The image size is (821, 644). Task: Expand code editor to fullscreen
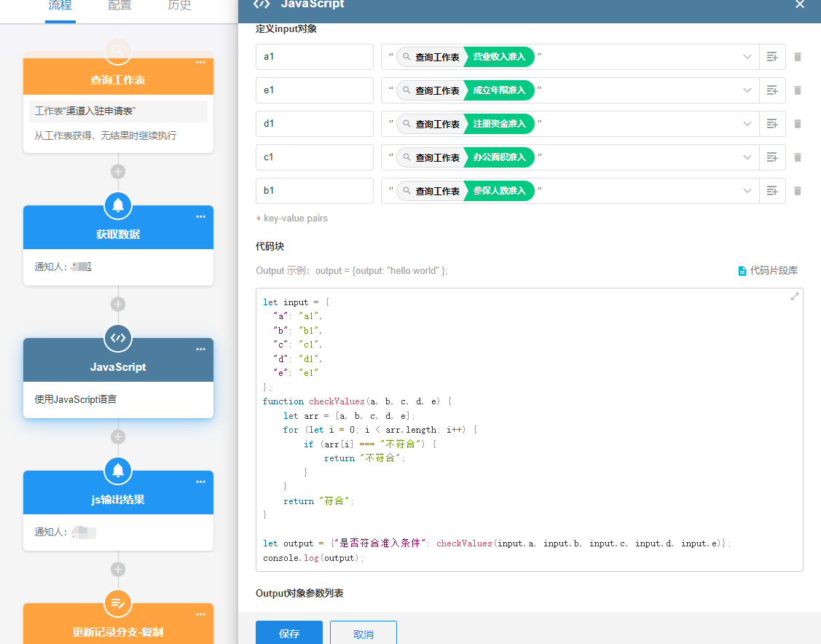[x=795, y=296]
